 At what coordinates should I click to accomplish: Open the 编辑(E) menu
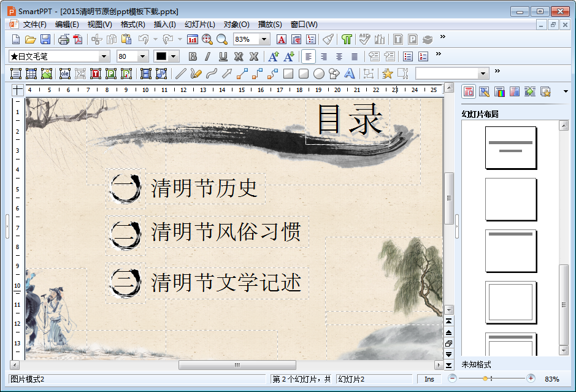(x=67, y=25)
